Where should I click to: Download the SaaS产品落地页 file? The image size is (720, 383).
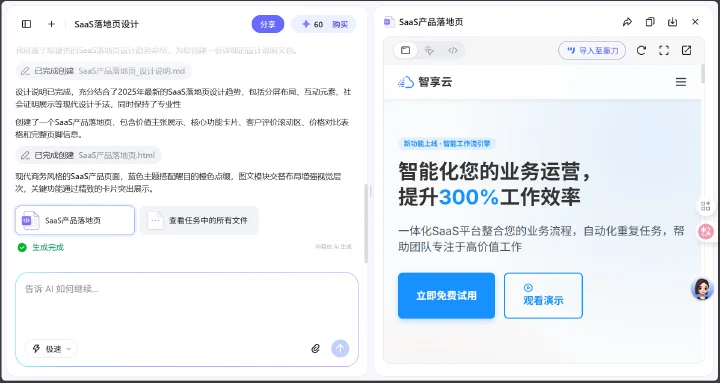(672, 22)
